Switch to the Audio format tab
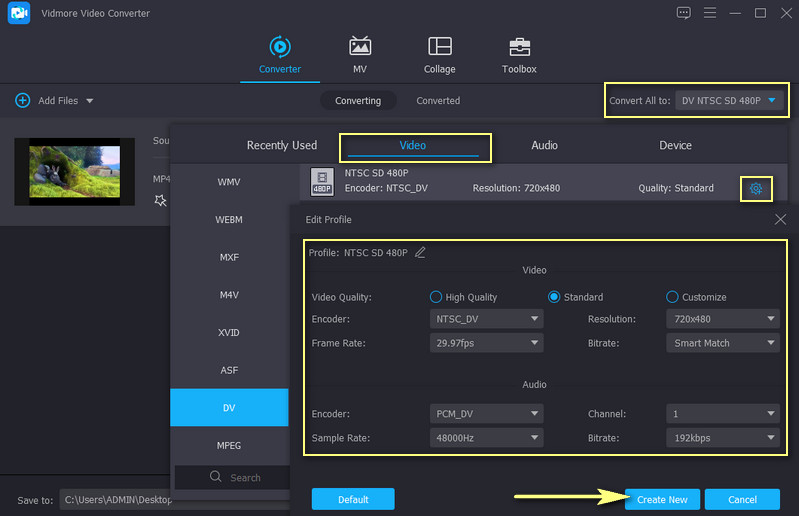The height and width of the screenshot is (516, 799). click(544, 146)
